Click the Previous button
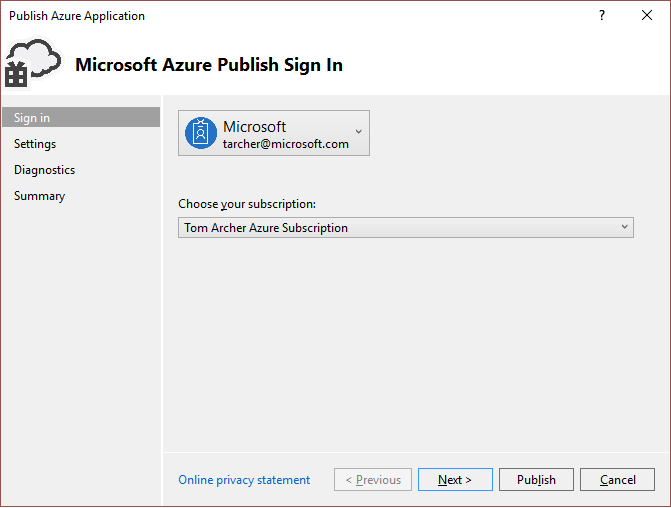Viewport: 671px width, 508px height. (x=373, y=480)
